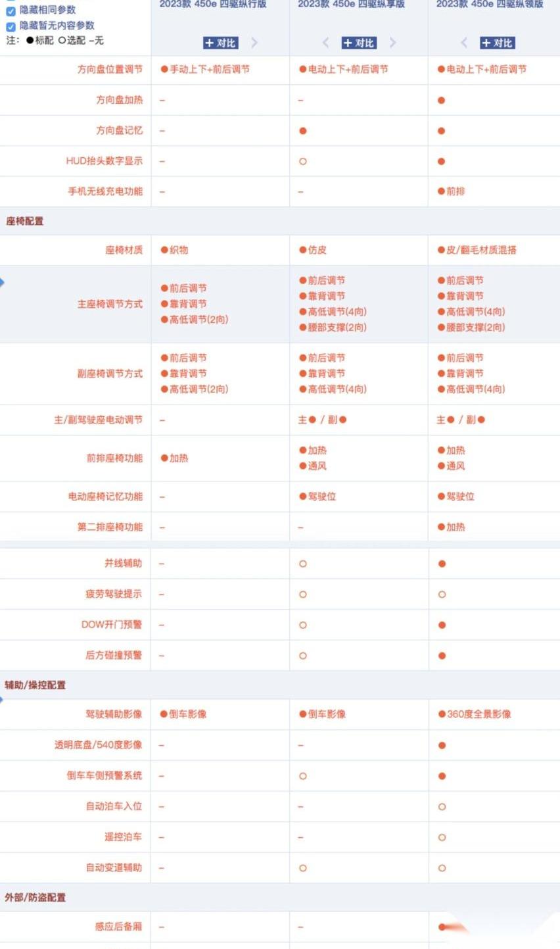Viewport: 560px width, 949px height.
Task: Click the 辅助/操控配置 section header
Action: click(35, 685)
